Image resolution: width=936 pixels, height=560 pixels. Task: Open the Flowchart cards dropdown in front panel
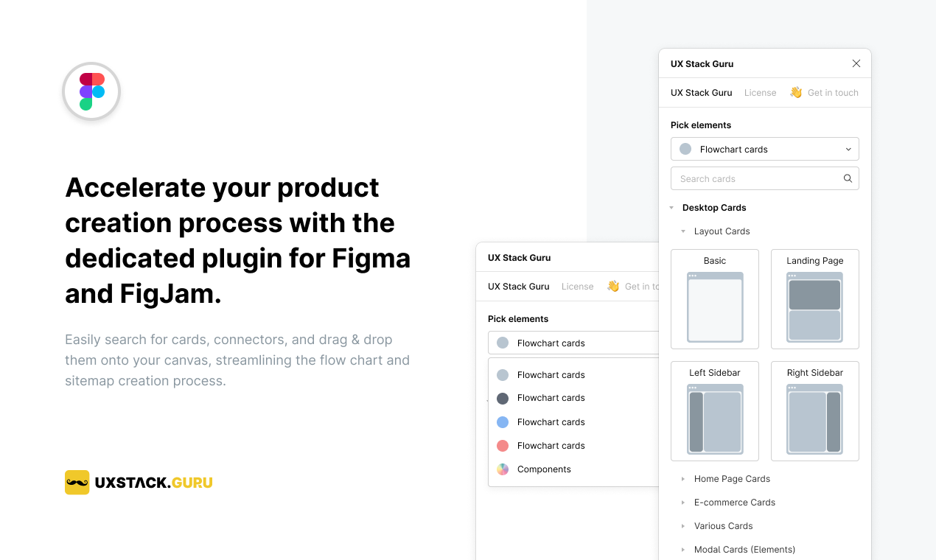click(765, 149)
